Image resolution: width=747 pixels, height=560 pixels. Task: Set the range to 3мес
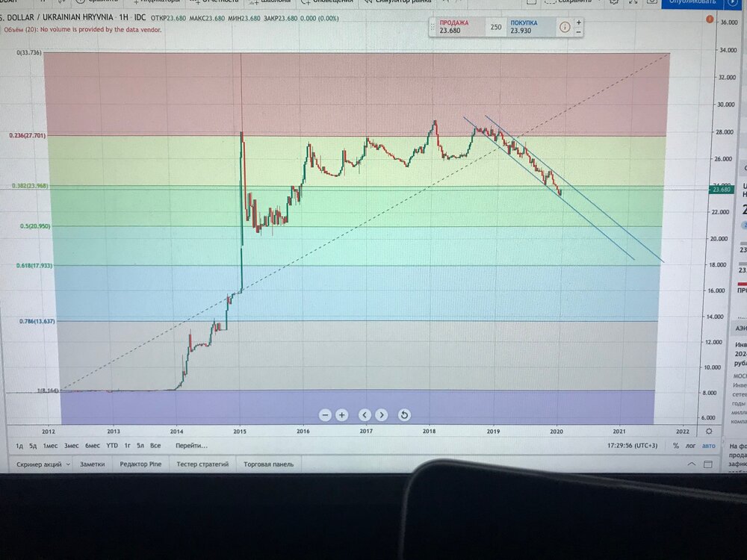(x=72, y=446)
